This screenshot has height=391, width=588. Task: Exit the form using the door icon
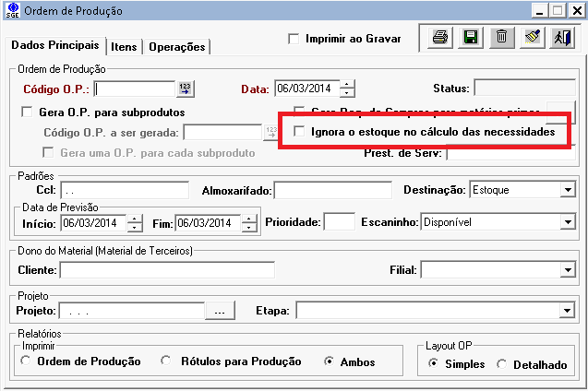tap(561, 38)
